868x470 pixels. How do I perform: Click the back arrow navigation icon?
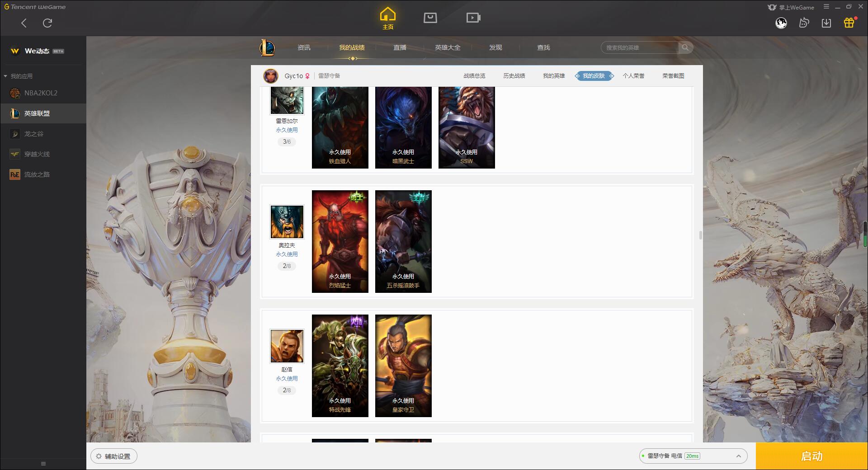click(x=24, y=23)
